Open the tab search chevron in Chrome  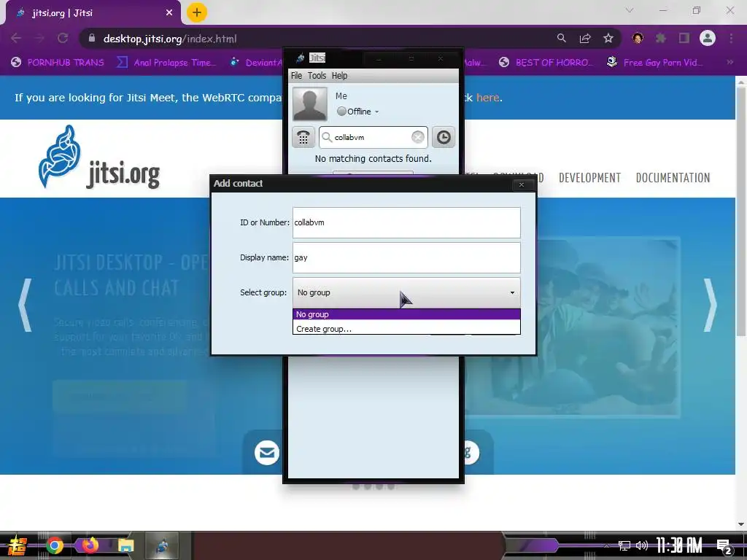pyautogui.click(x=630, y=10)
